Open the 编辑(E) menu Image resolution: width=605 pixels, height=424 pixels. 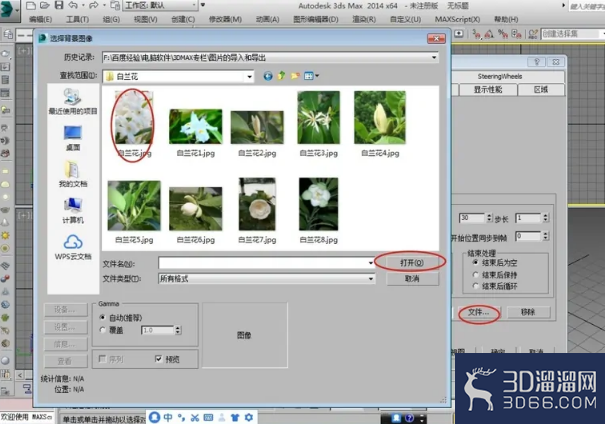pos(41,19)
